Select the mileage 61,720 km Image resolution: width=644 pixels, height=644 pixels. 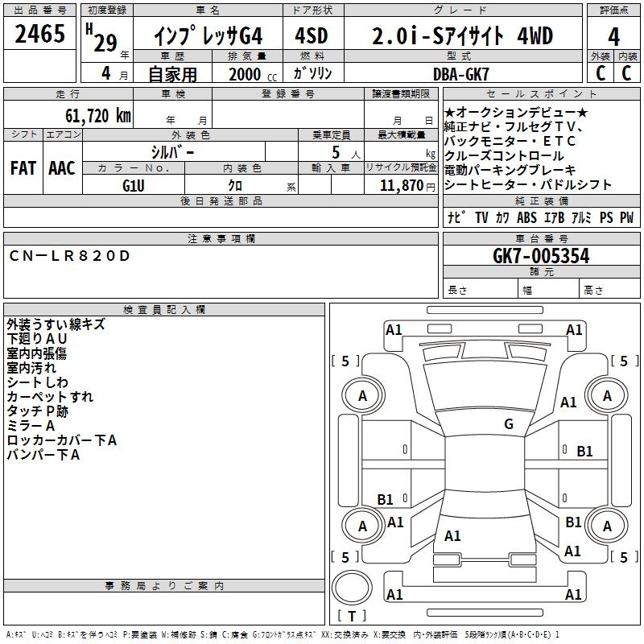point(98,115)
